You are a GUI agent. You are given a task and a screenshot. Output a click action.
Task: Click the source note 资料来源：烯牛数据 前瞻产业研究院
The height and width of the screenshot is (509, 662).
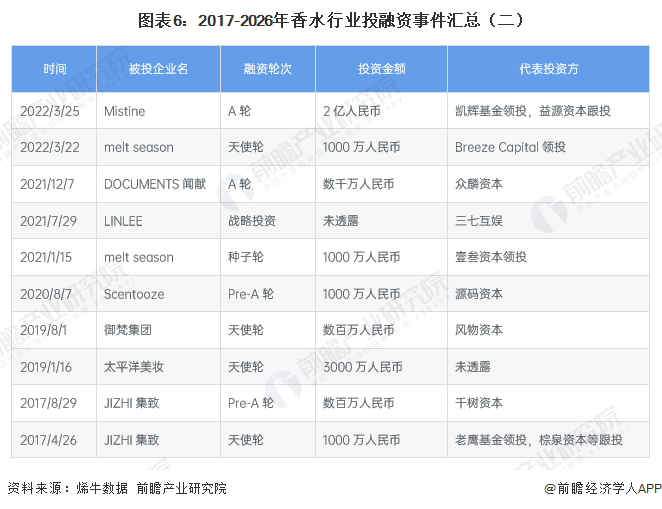(x=117, y=488)
